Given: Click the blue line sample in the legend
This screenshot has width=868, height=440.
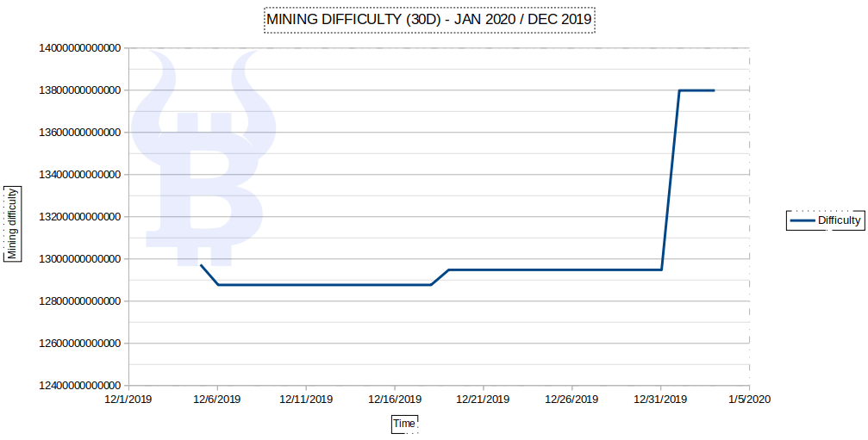Looking at the screenshot, I should click(802, 220).
